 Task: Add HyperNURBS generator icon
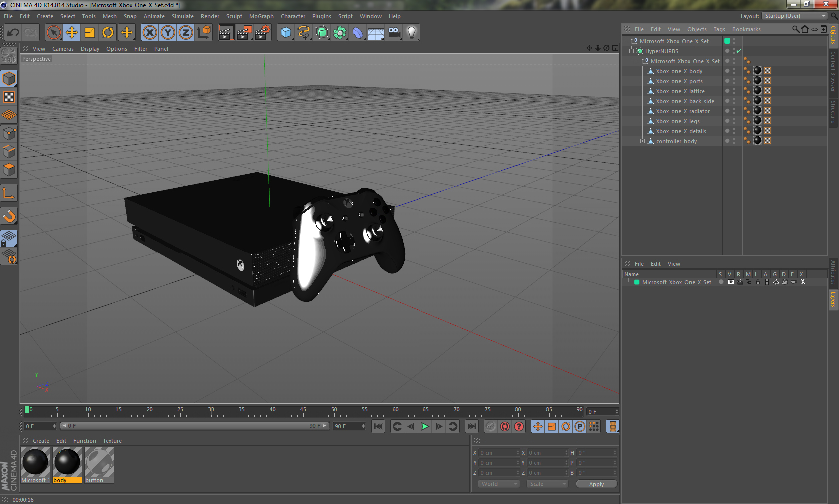click(x=322, y=33)
